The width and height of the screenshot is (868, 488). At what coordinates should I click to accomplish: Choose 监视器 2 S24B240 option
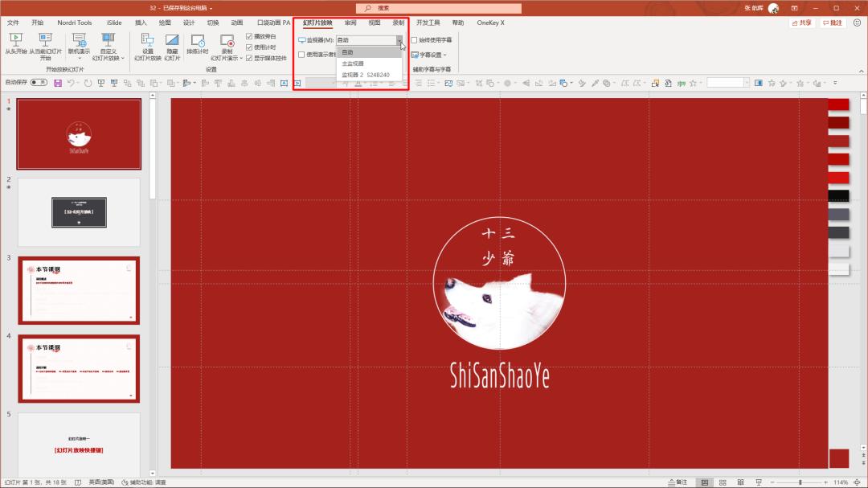tap(366, 75)
